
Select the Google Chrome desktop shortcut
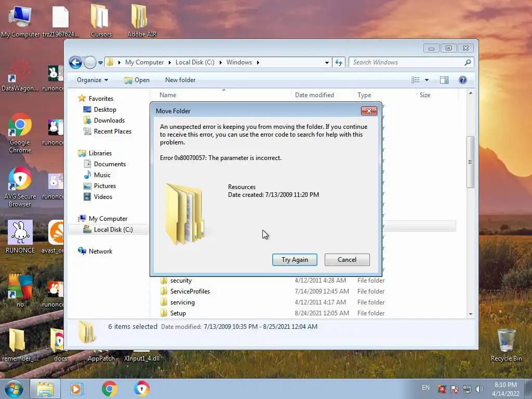20,134
